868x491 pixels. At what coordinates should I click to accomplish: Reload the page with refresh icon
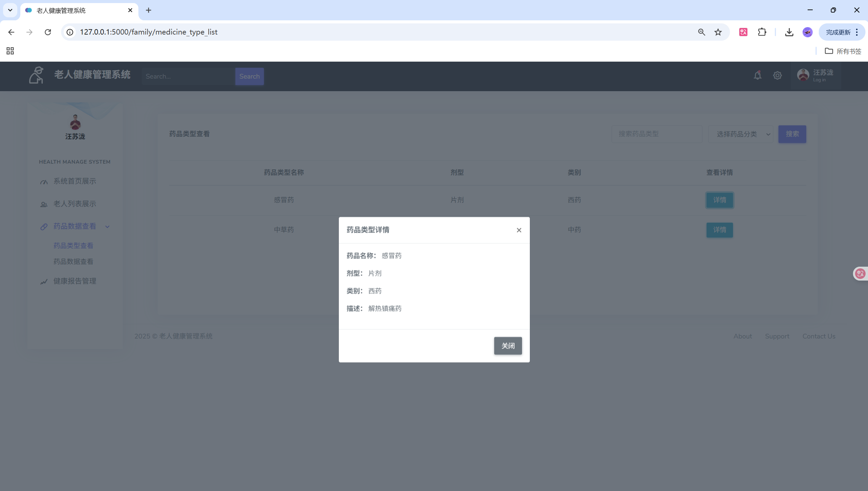point(48,32)
